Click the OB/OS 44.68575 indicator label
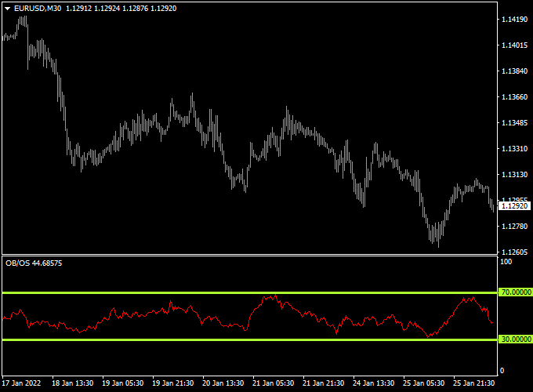Viewport: 533px width, 392px height. 34,263
